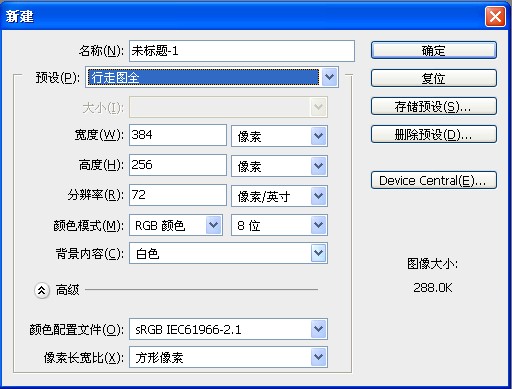Open the bit depth dropdown 8 位
This screenshot has height=389, width=512.
point(279,225)
